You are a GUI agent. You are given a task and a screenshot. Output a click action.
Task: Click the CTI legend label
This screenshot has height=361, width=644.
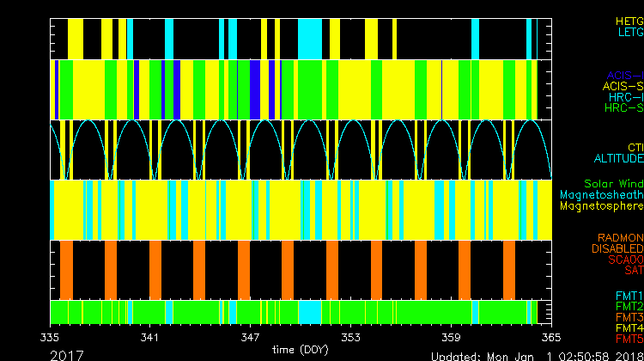tap(635, 148)
